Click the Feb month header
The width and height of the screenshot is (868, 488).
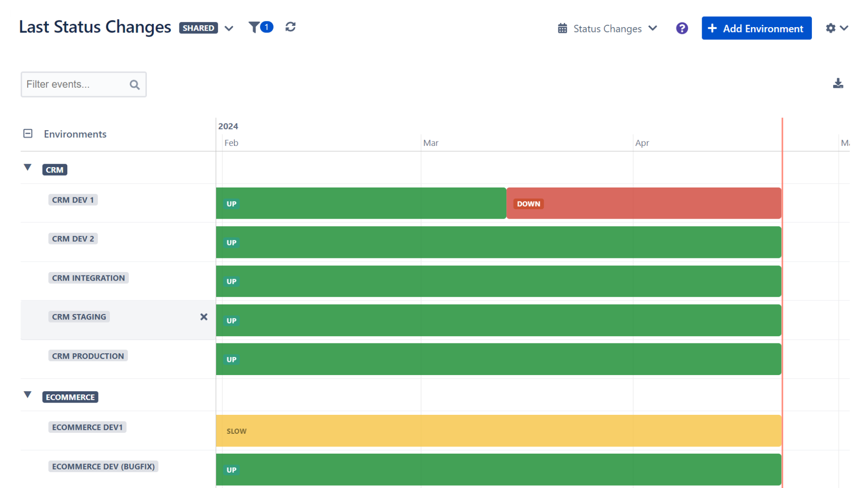click(x=231, y=143)
